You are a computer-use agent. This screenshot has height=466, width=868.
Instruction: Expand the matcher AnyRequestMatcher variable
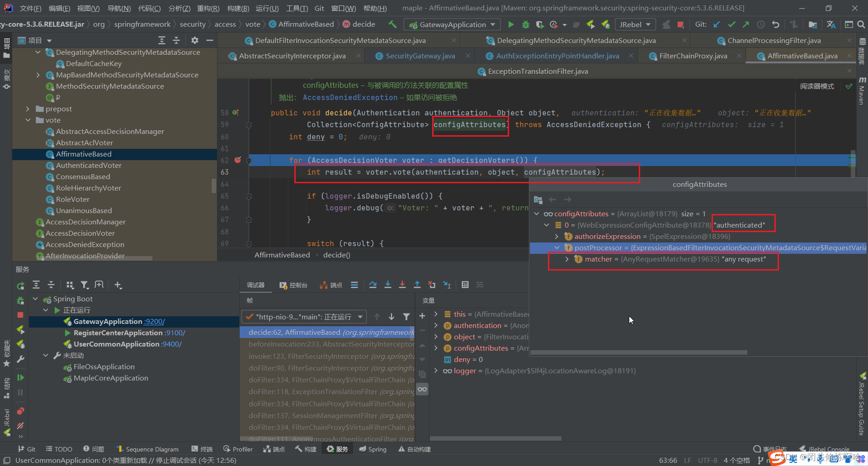pos(567,259)
